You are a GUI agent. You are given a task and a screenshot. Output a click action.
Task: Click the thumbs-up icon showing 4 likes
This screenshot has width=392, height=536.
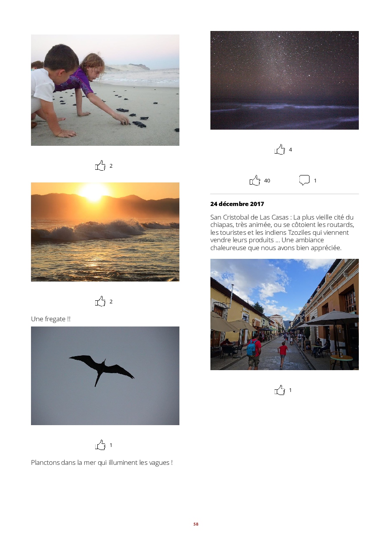280,149
